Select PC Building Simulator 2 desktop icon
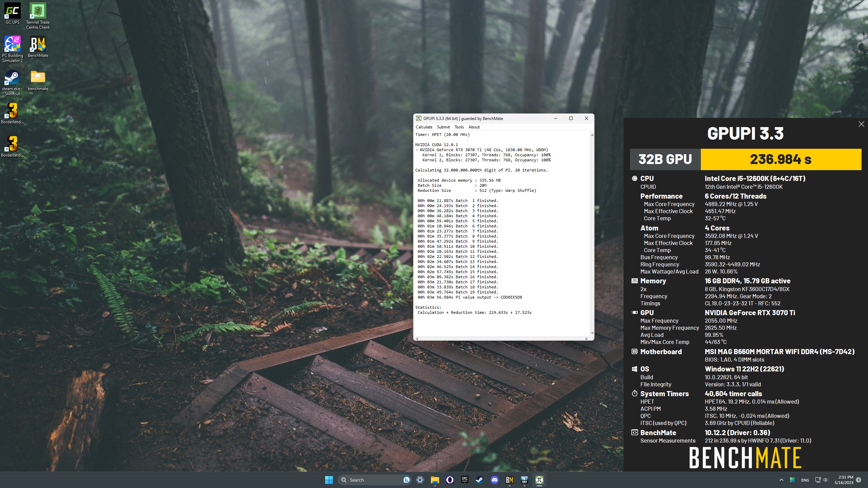 13,49
